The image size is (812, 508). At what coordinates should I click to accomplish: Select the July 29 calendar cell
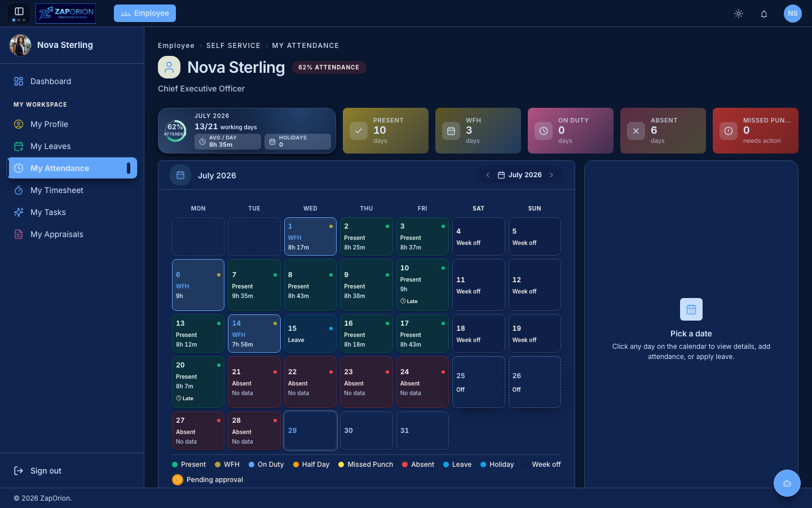click(310, 431)
